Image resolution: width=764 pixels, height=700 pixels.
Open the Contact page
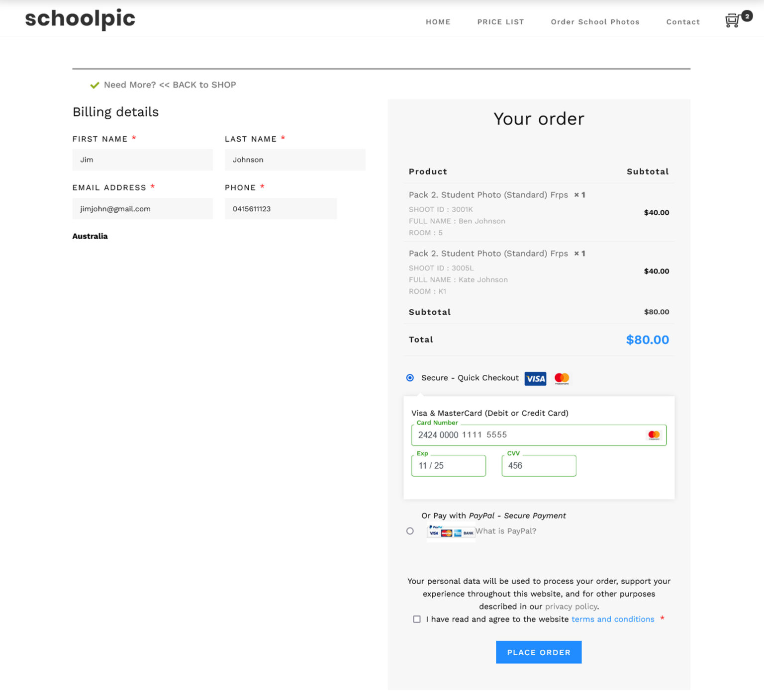pyautogui.click(x=683, y=22)
